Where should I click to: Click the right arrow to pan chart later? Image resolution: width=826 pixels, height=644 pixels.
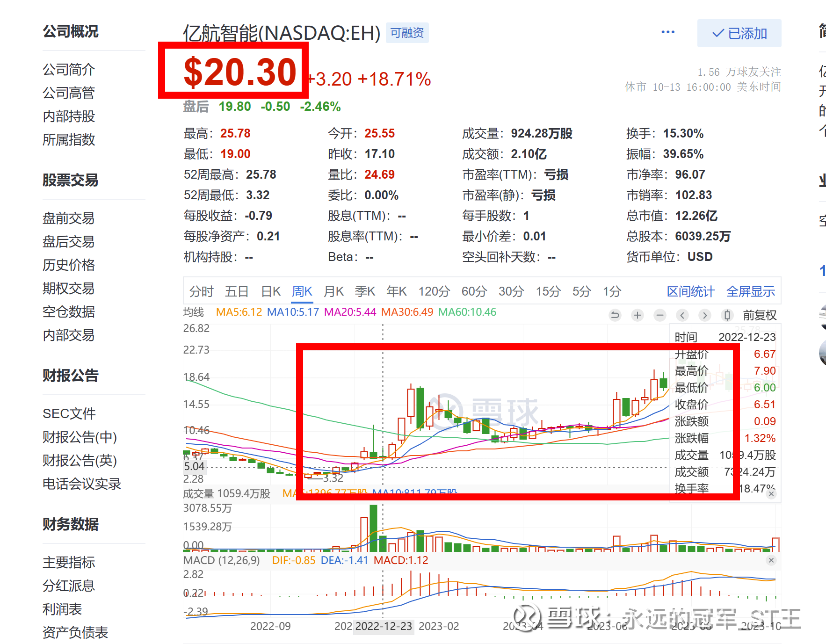[705, 315]
